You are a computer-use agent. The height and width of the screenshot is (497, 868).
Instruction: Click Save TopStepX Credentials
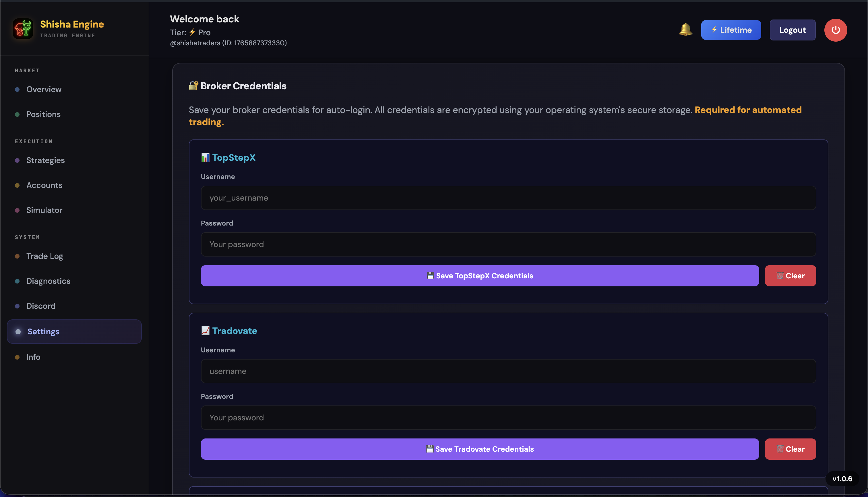pos(480,275)
